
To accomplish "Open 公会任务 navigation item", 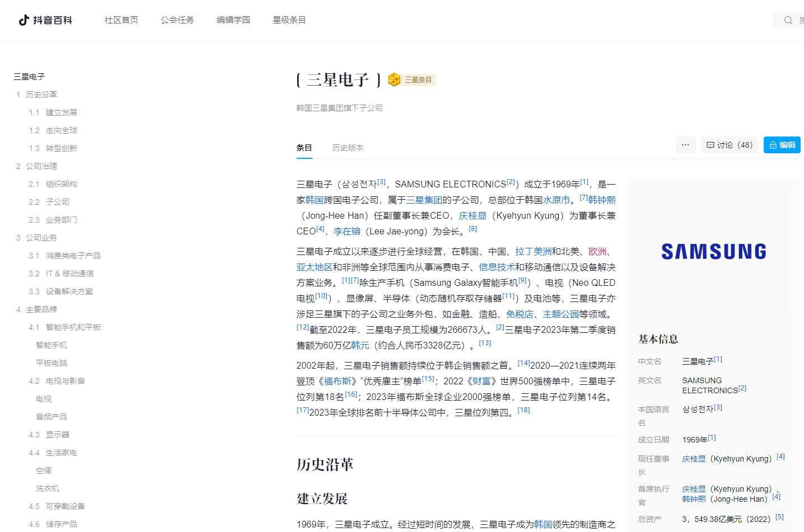I will pos(177,20).
